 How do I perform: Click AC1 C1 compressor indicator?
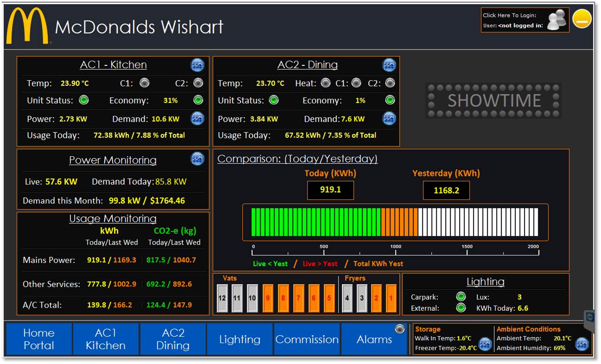145,83
